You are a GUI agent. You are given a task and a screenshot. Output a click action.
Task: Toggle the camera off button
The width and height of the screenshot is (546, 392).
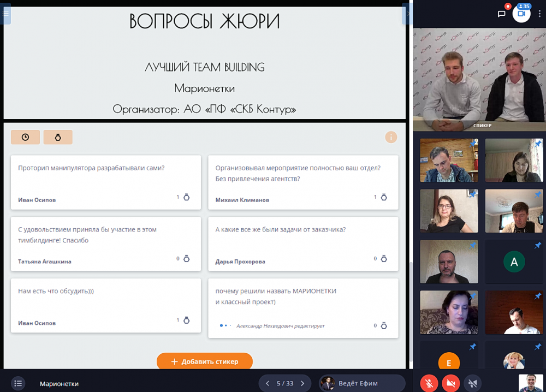(x=451, y=383)
